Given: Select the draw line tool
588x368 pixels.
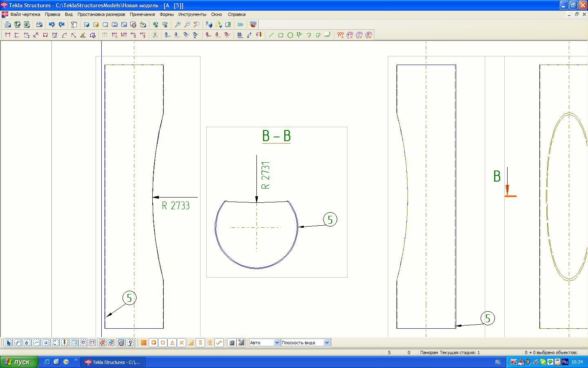Looking at the screenshot, I should click(x=271, y=35).
